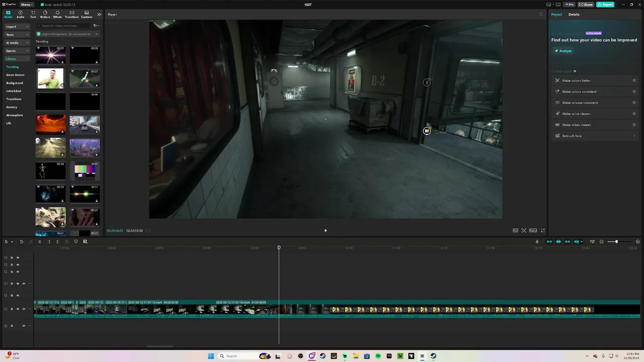
Task: Show more panel tabs with double-arrow icon
Action: (x=99, y=14)
